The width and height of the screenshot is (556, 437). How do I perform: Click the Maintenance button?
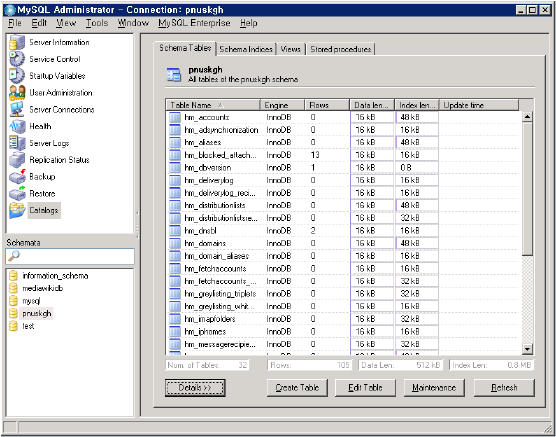coord(434,388)
